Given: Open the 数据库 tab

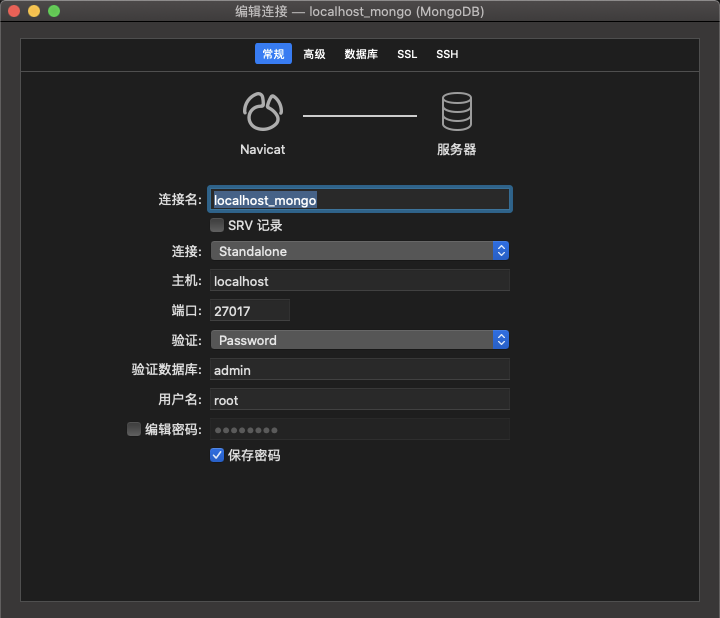Looking at the screenshot, I should [361, 54].
